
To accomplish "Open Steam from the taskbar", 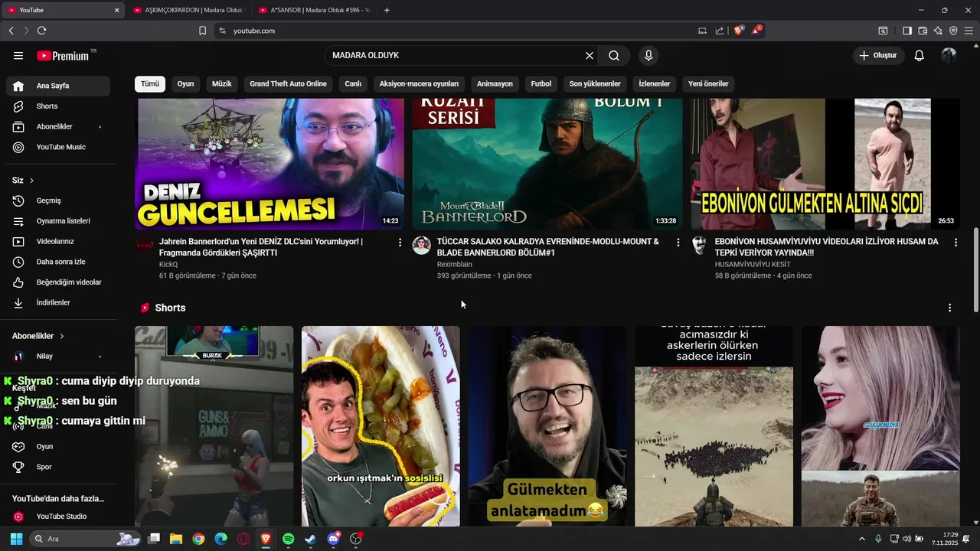I will pos(310,539).
